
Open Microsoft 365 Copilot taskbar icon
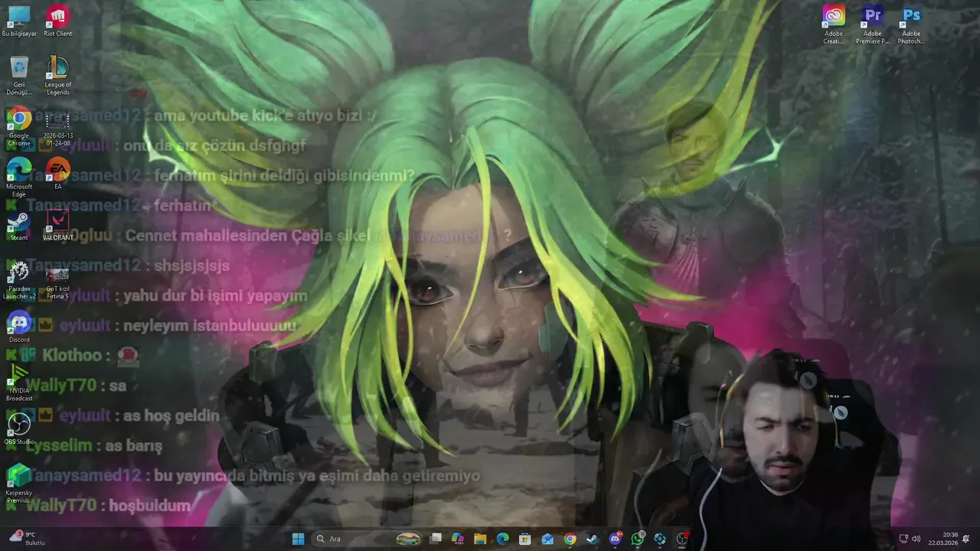coord(458,539)
